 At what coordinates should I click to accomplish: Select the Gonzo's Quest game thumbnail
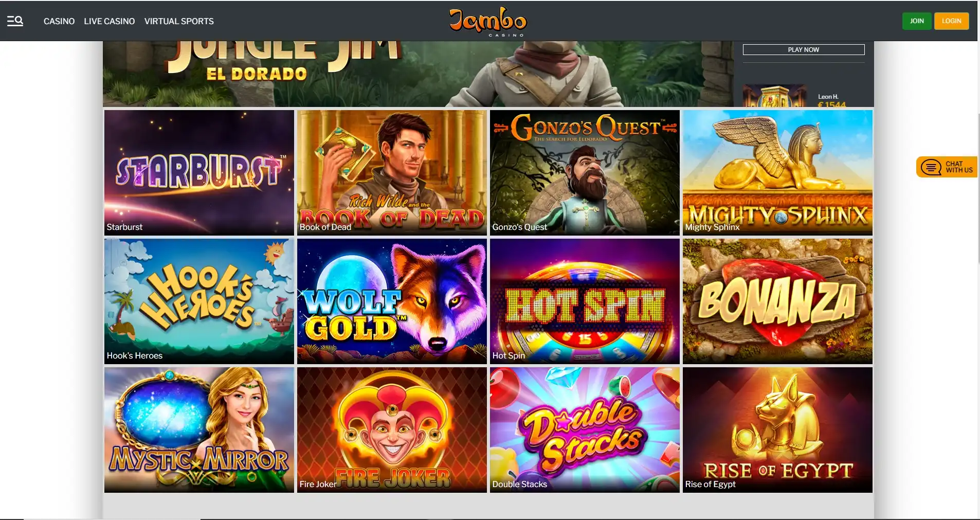point(585,172)
